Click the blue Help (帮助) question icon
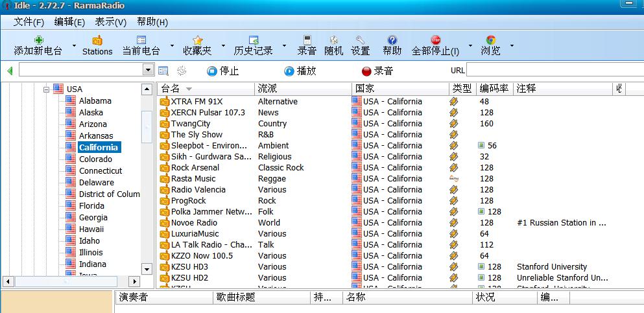The width and height of the screenshot is (644, 313). click(x=392, y=40)
